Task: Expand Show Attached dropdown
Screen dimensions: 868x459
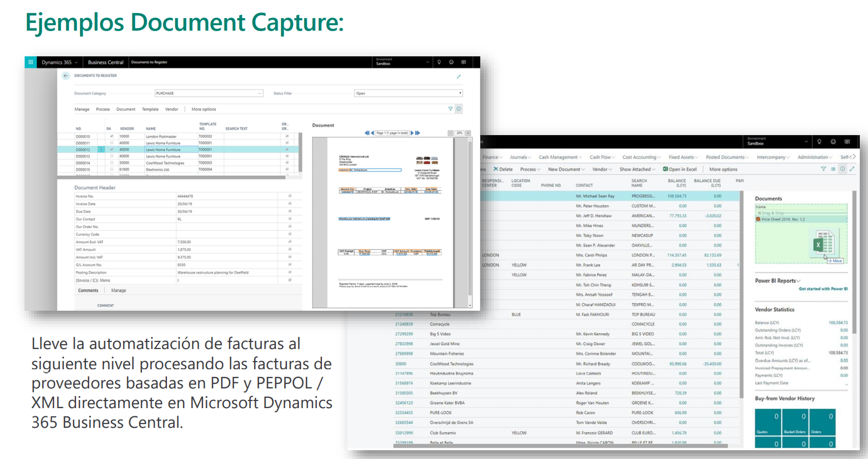Action: tap(637, 169)
